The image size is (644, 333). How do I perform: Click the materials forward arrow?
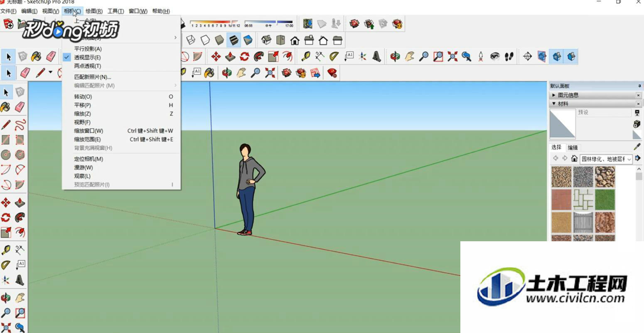coord(565,158)
